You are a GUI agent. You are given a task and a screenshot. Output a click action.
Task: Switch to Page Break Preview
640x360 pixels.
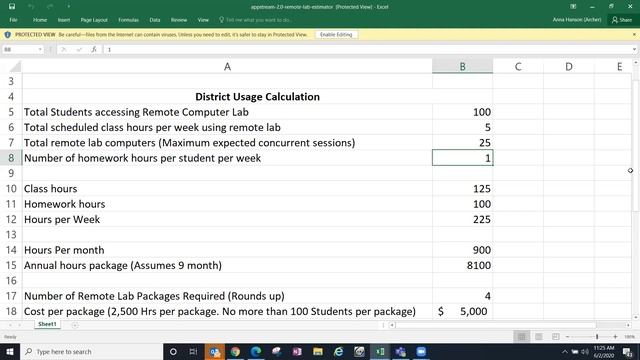(556, 337)
